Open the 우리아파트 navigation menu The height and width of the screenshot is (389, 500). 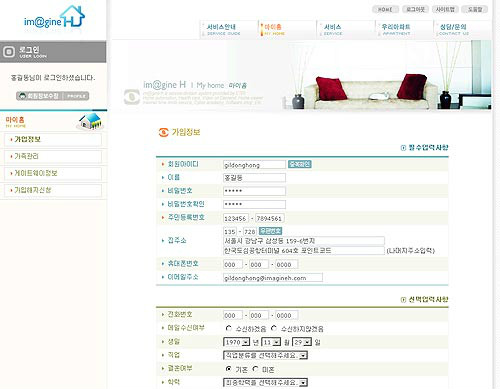coord(396,29)
